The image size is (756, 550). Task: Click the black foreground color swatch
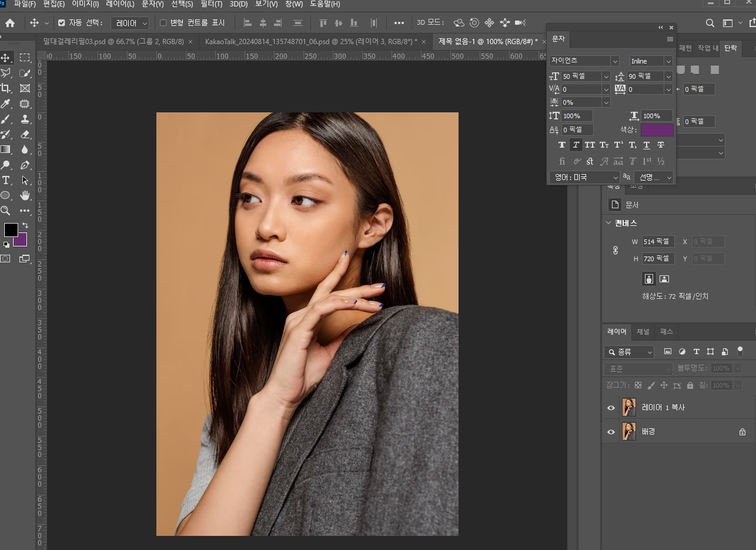pos(11,230)
